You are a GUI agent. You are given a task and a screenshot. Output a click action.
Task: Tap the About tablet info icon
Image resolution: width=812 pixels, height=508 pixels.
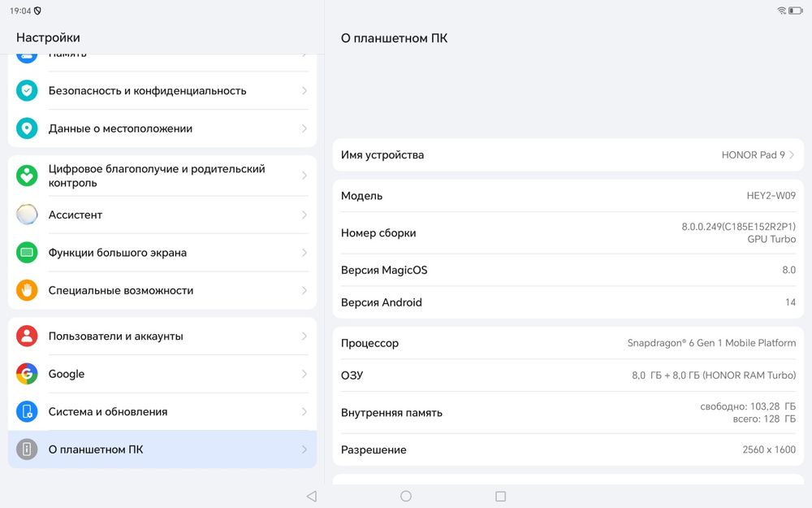pos(27,449)
